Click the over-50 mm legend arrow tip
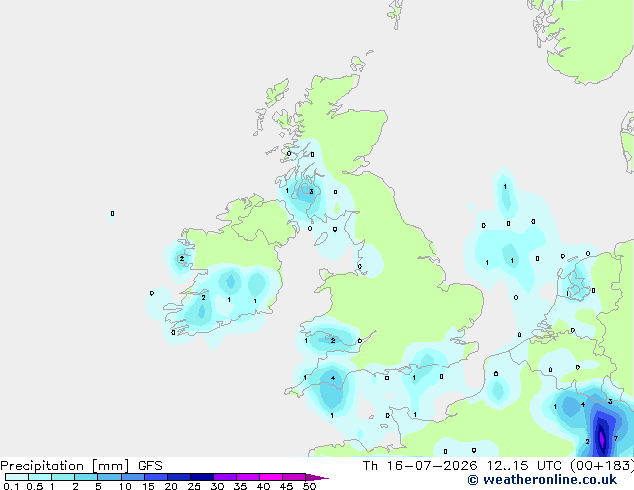This screenshot has height=490, width=634. coord(317,477)
